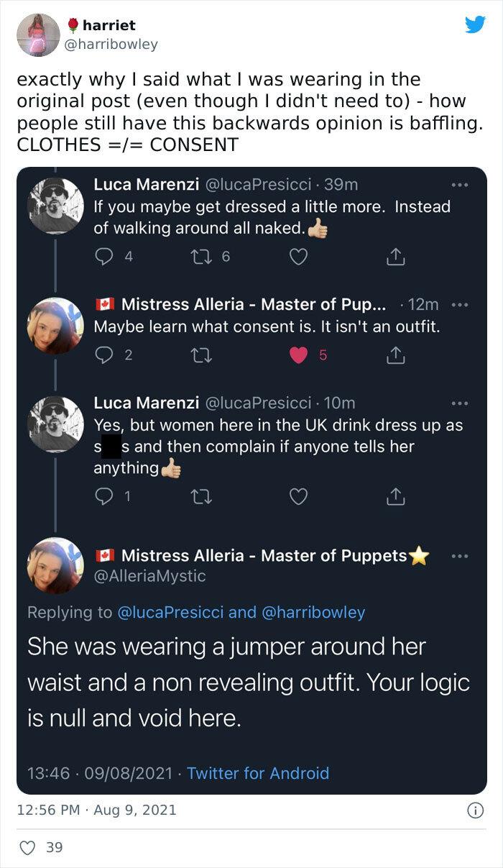Viewport: 503px width, 868px height.
Task: Click the retweet icon on Luca's second tweet
Action: pyautogui.click(x=202, y=495)
